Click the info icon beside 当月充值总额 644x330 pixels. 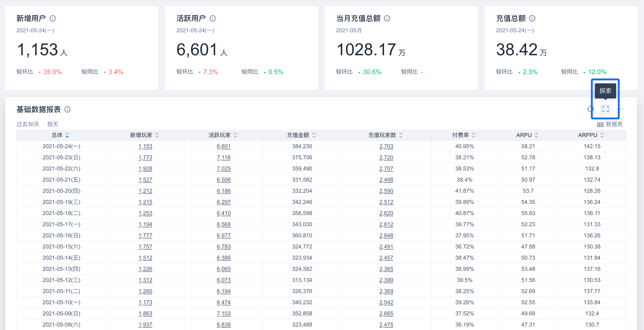click(387, 18)
